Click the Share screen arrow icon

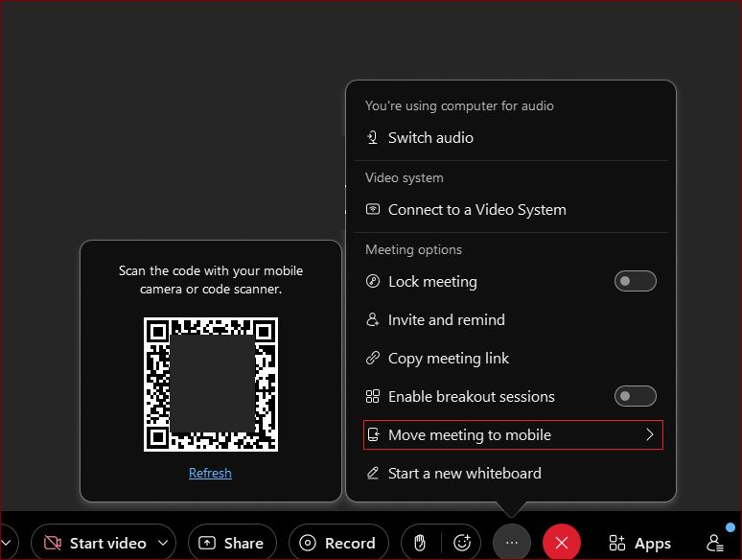(207, 543)
